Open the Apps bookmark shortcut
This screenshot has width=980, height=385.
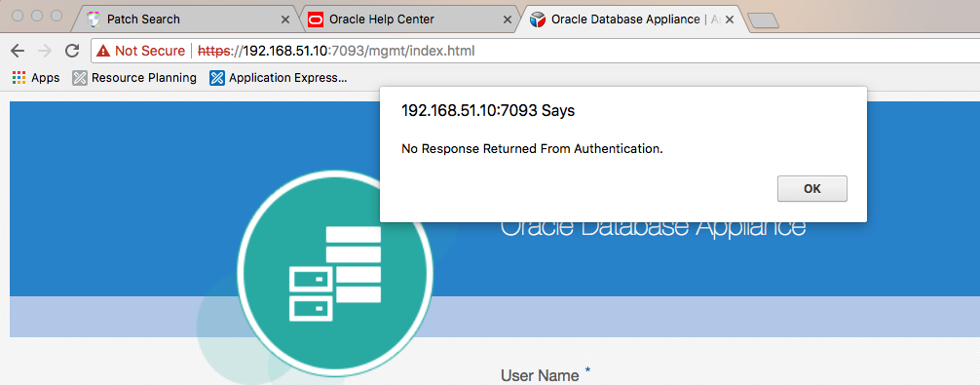coord(36,78)
